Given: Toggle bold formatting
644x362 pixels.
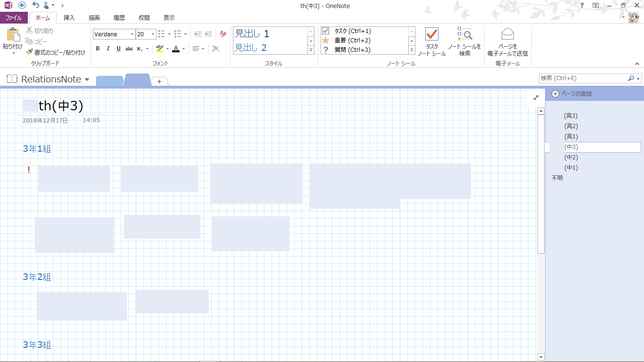Looking at the screenshot, I should point(98,49).
